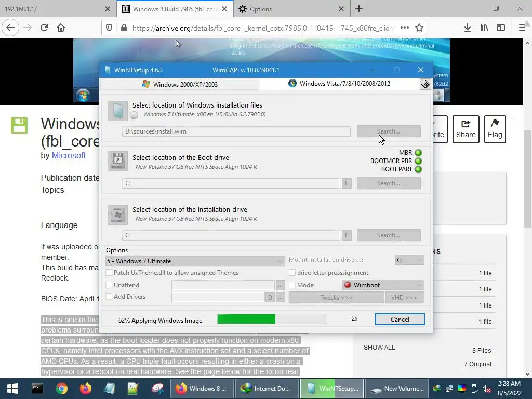Click the Share icon button on archive.org
The image size is (532, 399).
pyautogui.click(x=466, y=129)
